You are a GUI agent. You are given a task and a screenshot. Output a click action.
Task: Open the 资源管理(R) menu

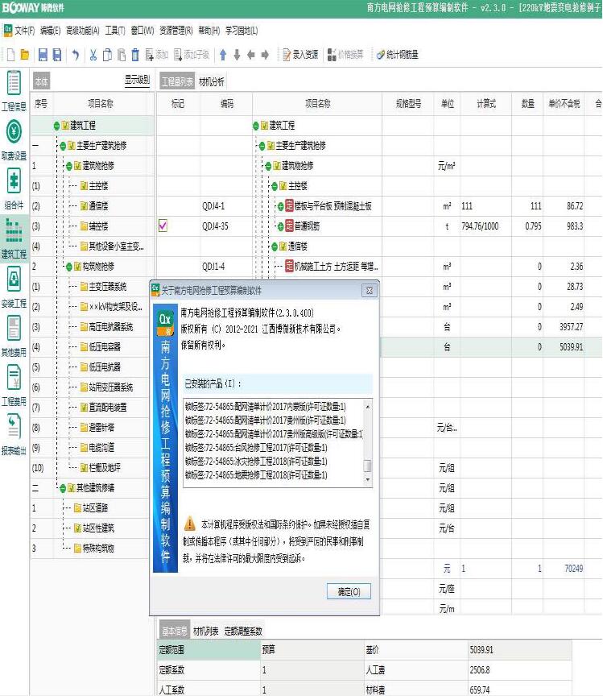pos(176,31)
